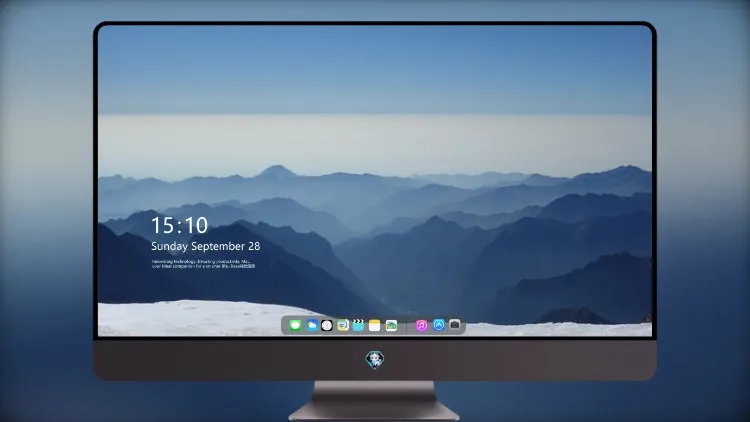Click the mascot logo on monitor chin

(x=375, y=360)
